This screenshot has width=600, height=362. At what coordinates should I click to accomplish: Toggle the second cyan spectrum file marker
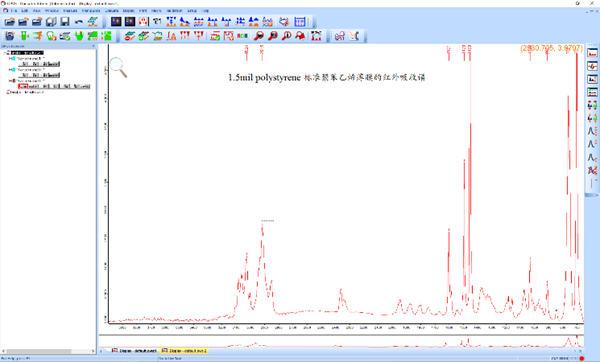(x=14, y=70)
